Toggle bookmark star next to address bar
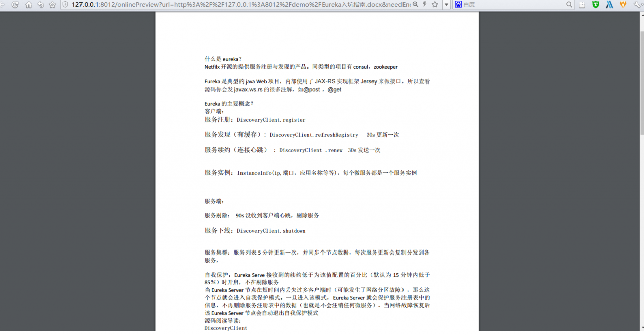644x335 pixels. pyautogui.click(x=434, y=4)
